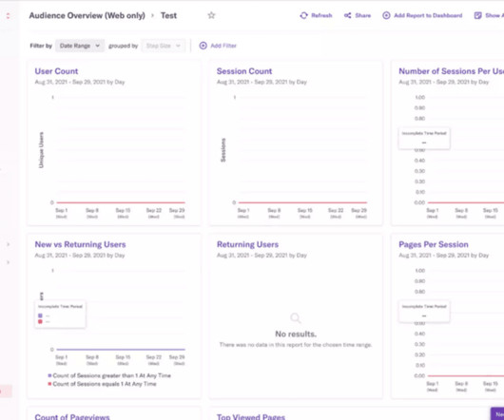Click the 'Filter by' label
This screenshot has width=504, height=420.
coord(41,46)
